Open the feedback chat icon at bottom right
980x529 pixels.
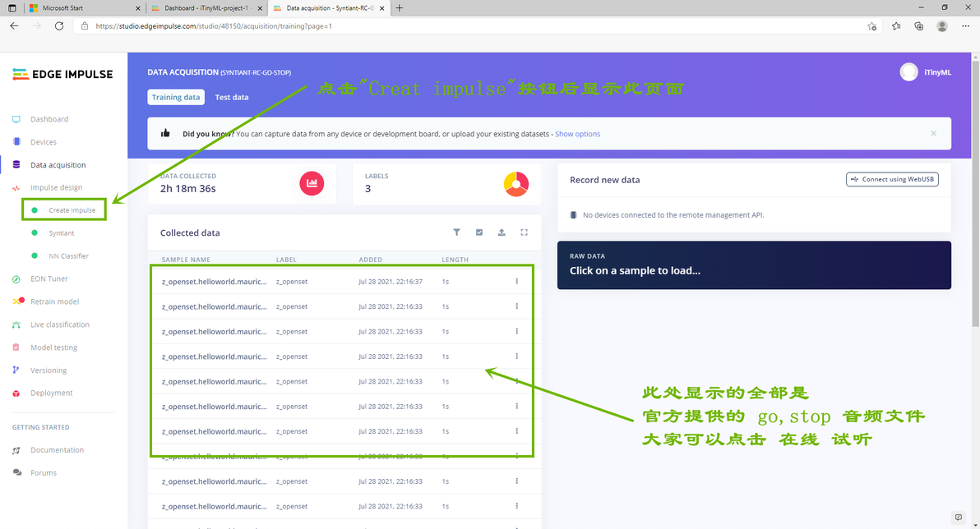tap(958, 517)
